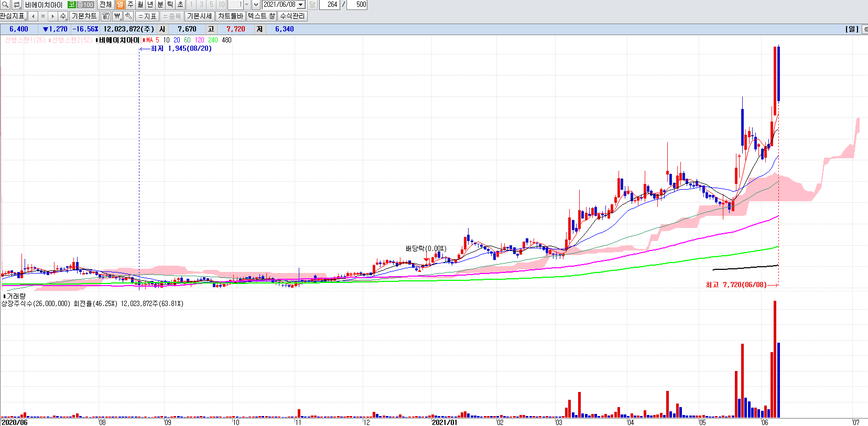
Task: Step chart backward with left arrow
Action: 33,16
